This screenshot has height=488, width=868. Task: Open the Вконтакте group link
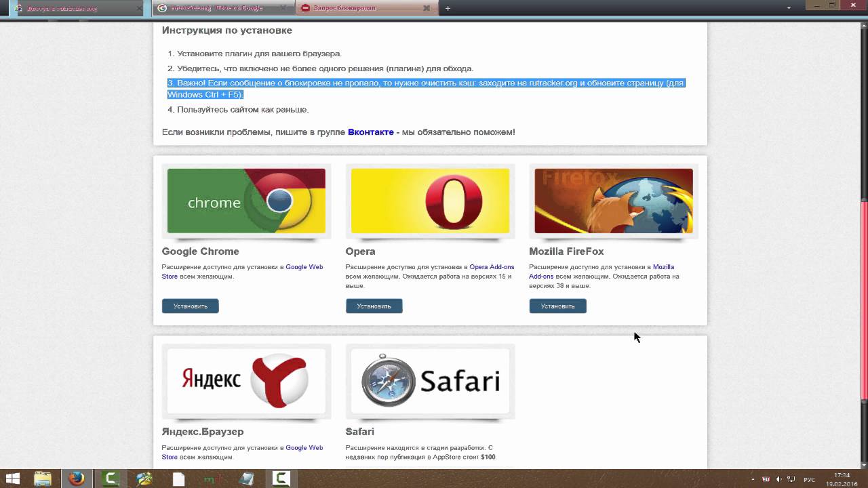click(370, 132)
